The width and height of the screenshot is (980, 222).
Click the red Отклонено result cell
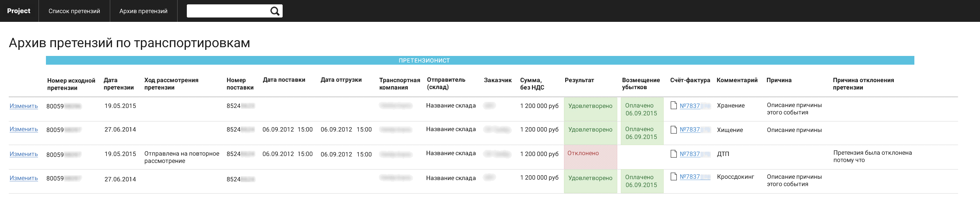(590, 157)
